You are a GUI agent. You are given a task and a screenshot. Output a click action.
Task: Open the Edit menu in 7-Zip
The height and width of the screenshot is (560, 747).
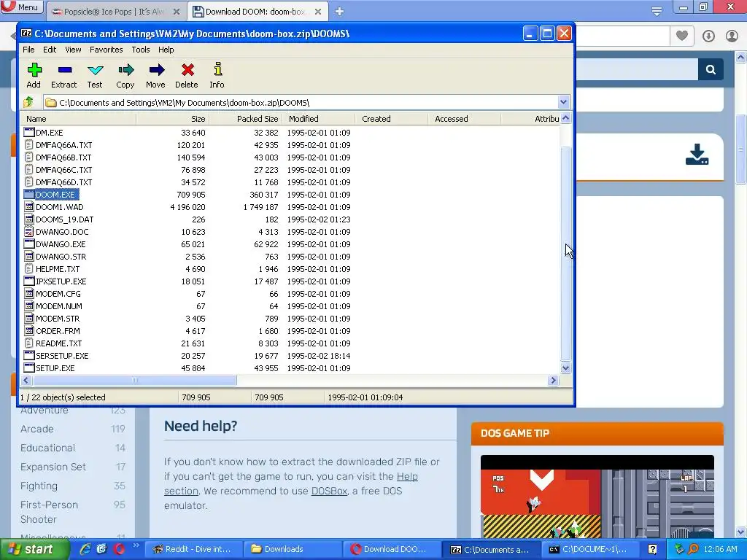click(50, 50)
